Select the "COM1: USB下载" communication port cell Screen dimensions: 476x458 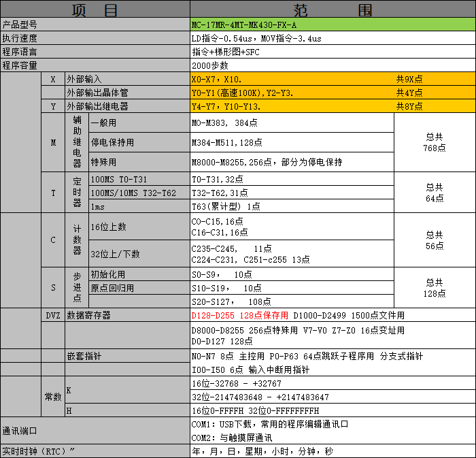tap(270, 424)
